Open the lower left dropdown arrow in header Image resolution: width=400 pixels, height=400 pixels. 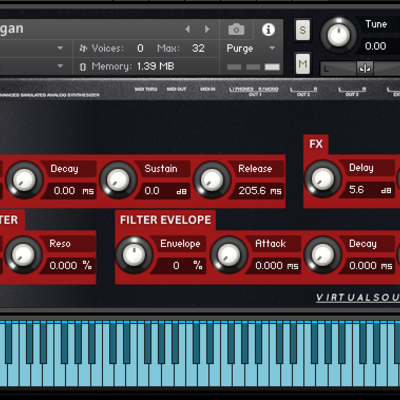(60, 66)
